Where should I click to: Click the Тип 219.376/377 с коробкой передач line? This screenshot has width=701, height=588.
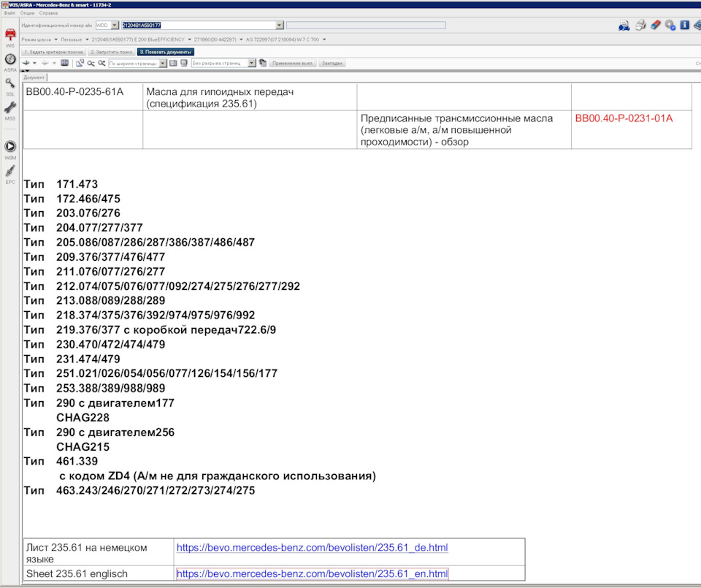[x=150, y=330]
